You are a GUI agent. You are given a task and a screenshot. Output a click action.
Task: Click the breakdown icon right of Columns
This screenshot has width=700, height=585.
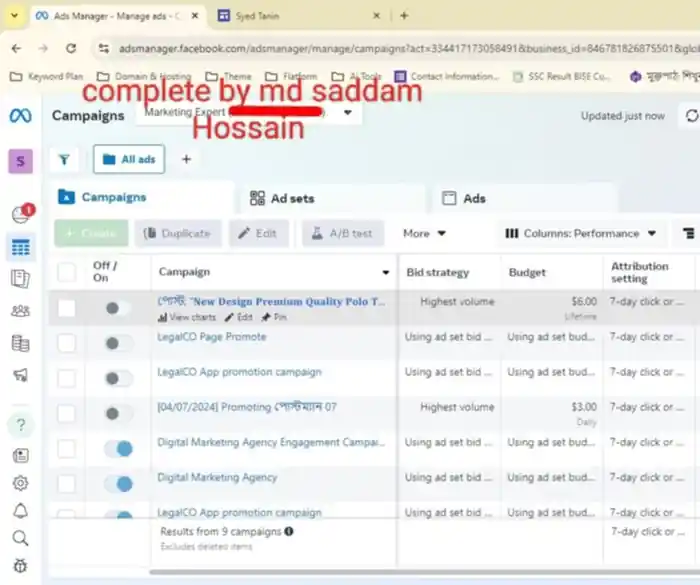(689, 233)
